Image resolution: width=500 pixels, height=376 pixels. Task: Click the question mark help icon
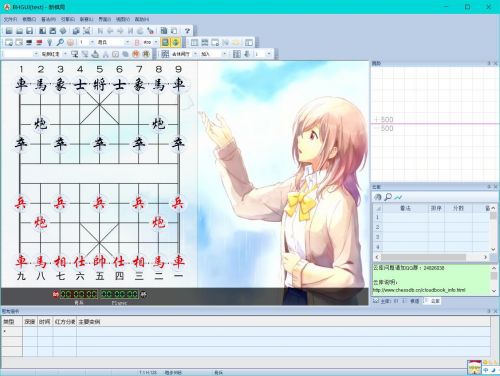(x=187, y=31)
